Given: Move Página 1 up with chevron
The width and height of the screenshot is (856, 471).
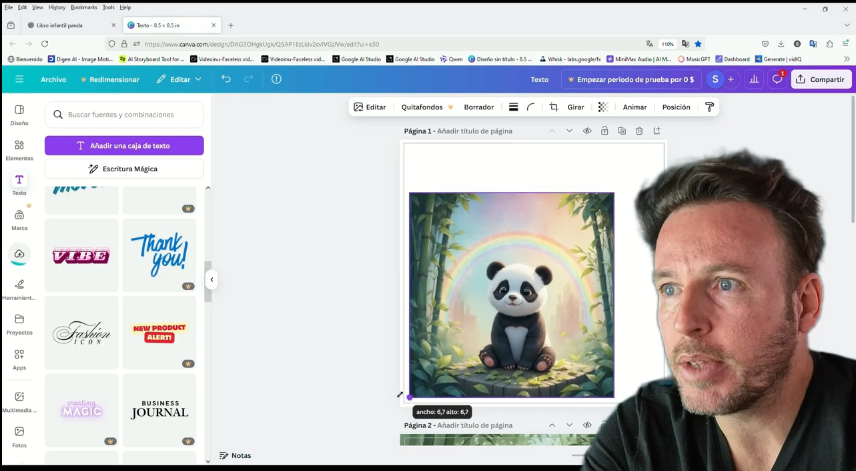Looking at the screenshot, I should [552, 131].
